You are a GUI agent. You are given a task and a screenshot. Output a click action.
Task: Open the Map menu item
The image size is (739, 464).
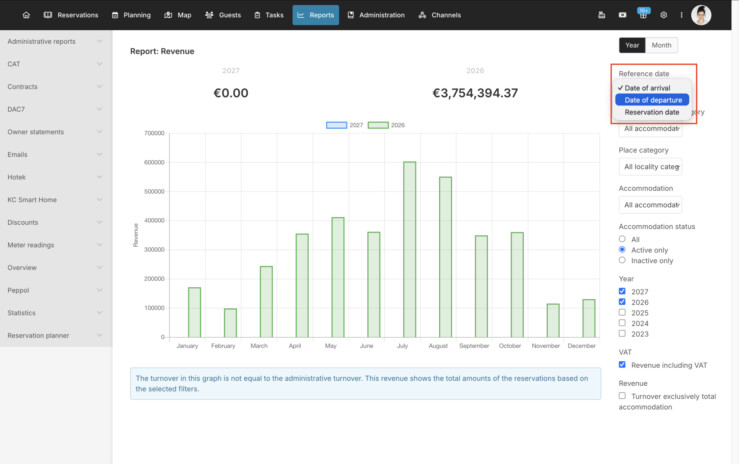click(x=178, y=15)
